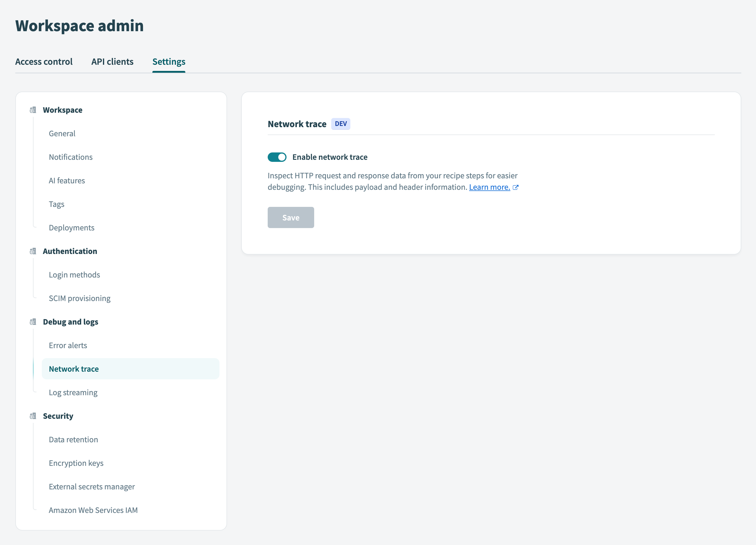Select Login methods in sidebar
The image size is (756, 545).
(74, 275)
